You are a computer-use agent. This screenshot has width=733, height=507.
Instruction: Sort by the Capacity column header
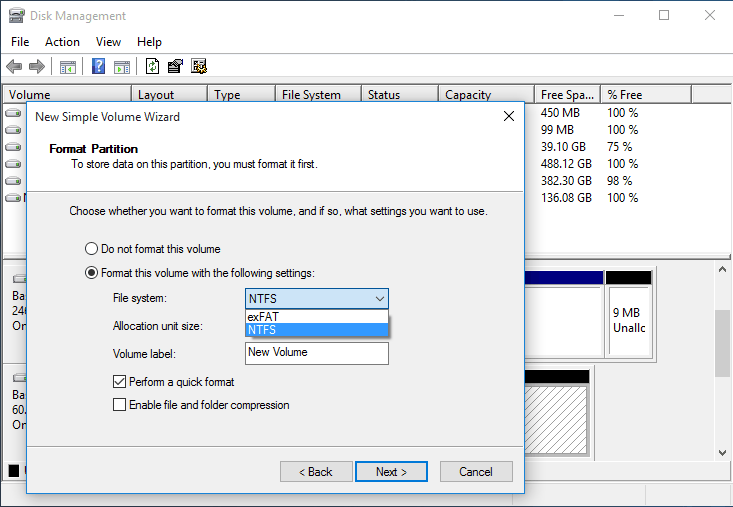pos(486,94)
